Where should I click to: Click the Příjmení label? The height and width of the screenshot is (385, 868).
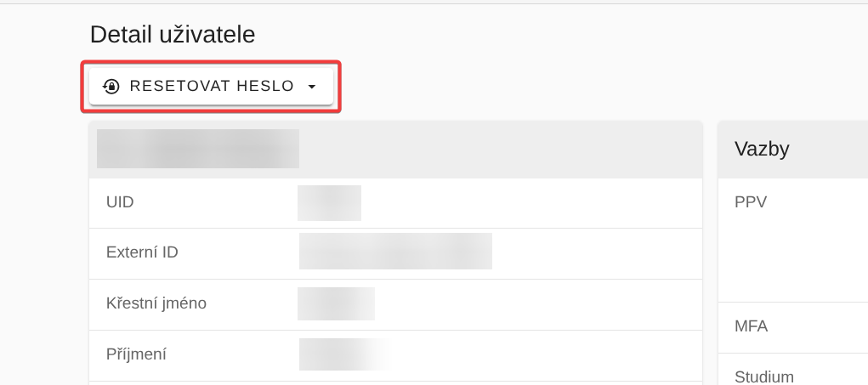(x=136, y=354)
